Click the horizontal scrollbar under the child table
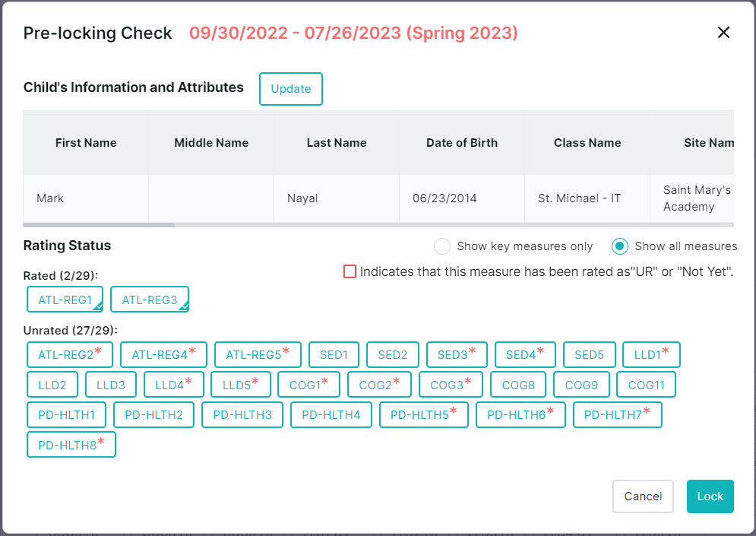 coord(99,225)
